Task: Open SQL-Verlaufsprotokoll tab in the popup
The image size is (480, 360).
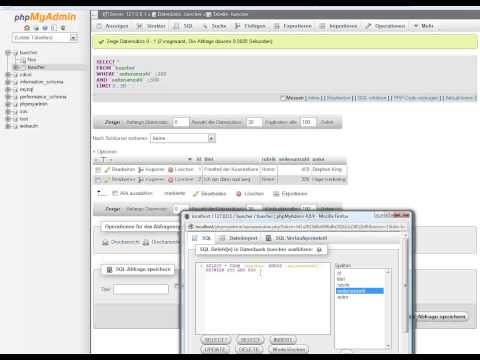Action: (x=296, y=238)
